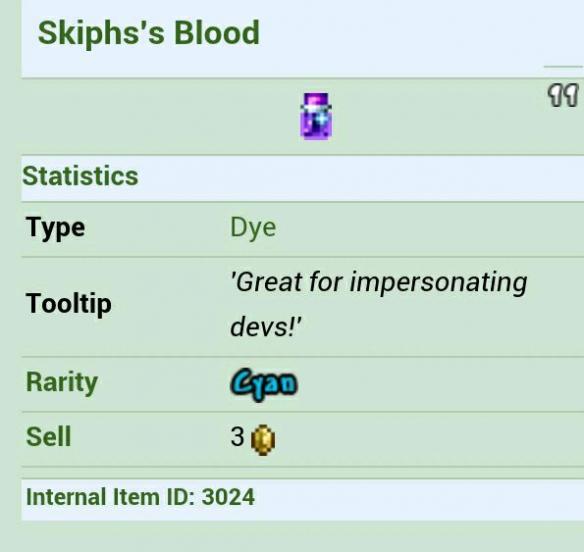Click the word devs! in the tooltip
This screenshot has height=552, width=584.
tap(266, 327)
